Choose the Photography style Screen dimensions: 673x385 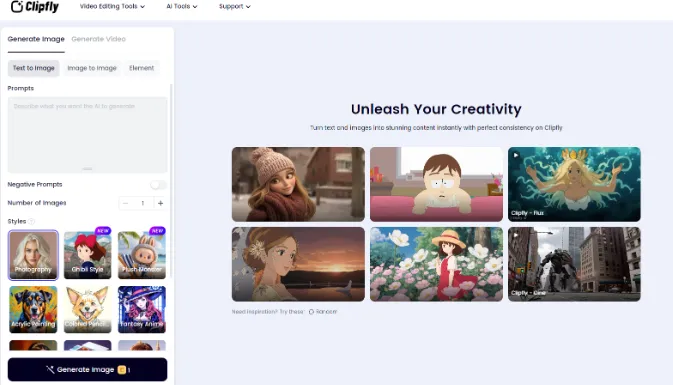point(33,255)
